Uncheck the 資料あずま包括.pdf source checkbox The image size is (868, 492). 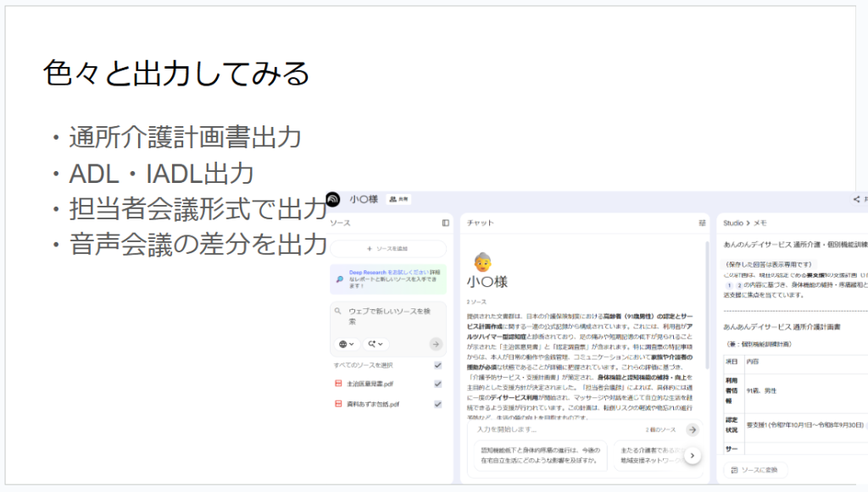coord(437,404)
